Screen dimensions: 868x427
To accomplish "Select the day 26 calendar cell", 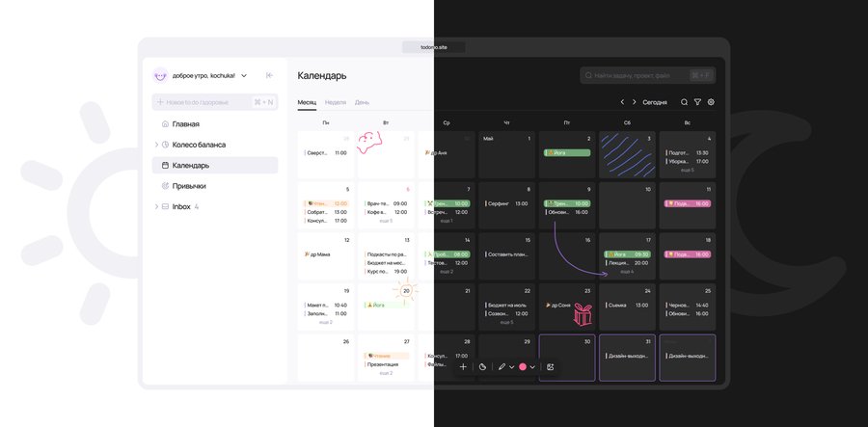I will click(x=326, y=358).
